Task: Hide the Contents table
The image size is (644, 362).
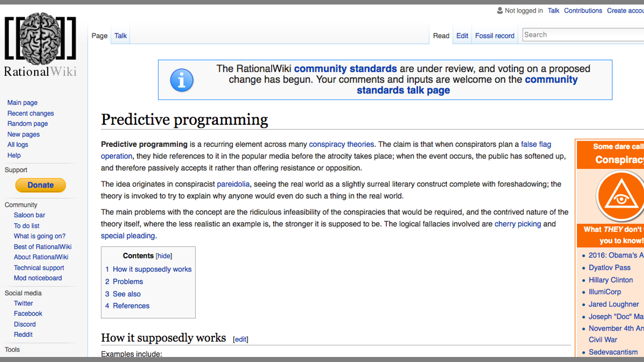Action: pyautogui.click(x=164, y=256)
